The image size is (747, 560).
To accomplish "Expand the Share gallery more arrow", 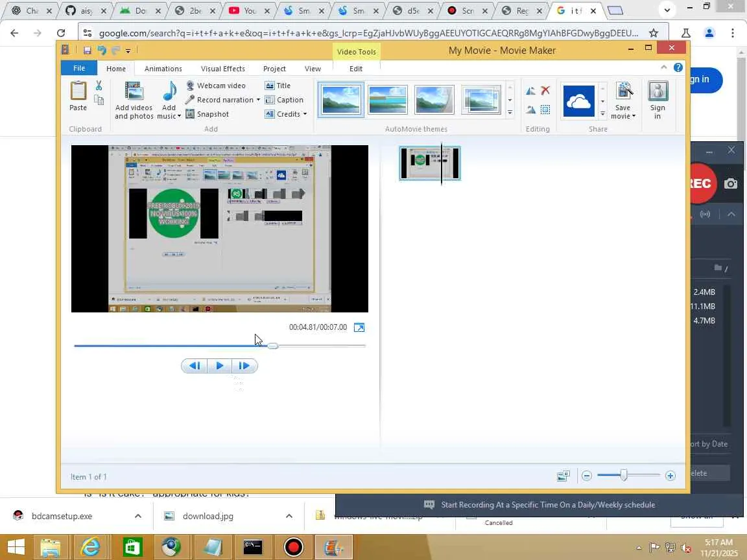I will pos(602,114).
